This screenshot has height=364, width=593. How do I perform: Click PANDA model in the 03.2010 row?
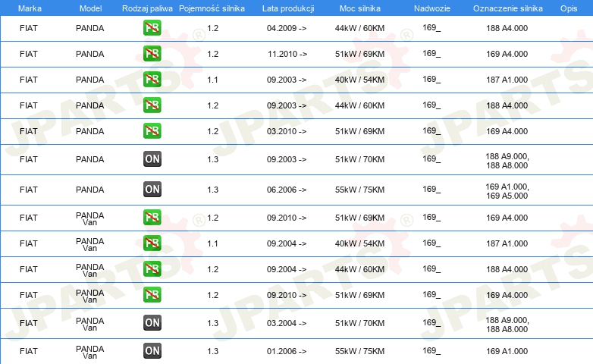coord(90,131)
